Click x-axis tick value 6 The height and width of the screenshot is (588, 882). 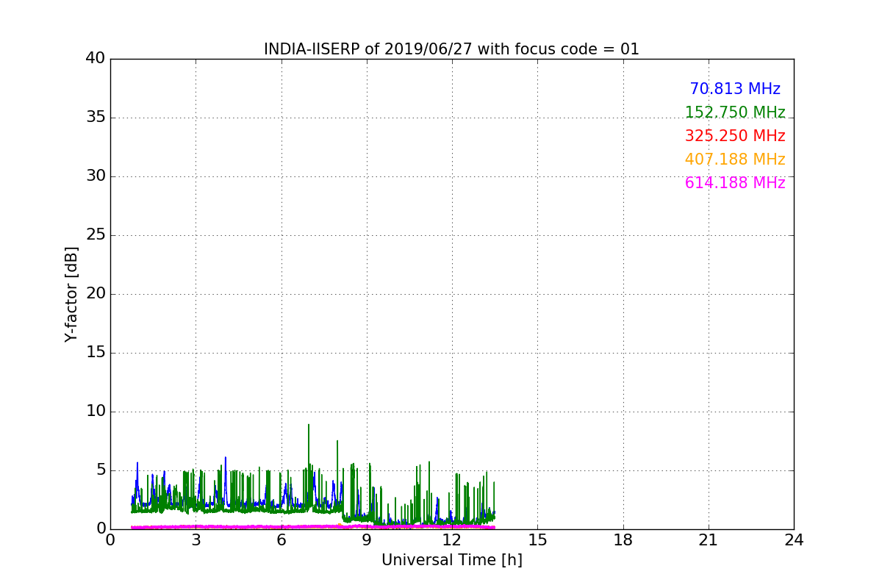coord(281,540)
